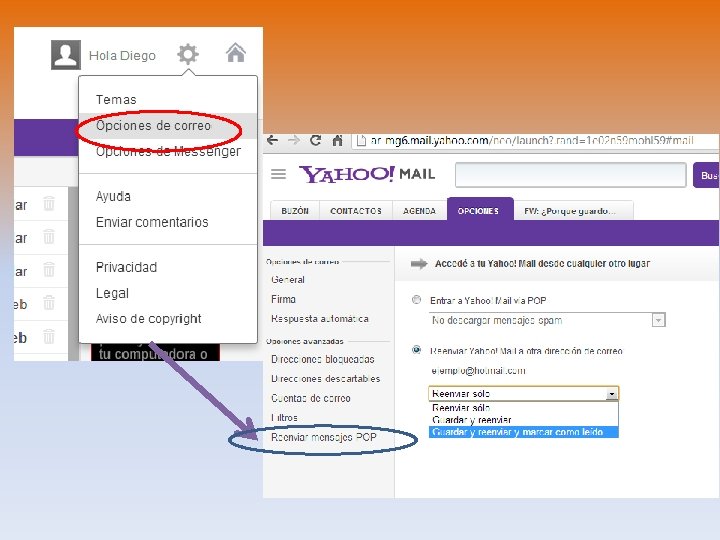Navigate back with browser back arrow
Viewport: 720px width, 540px height.
[x=272, y=141]
